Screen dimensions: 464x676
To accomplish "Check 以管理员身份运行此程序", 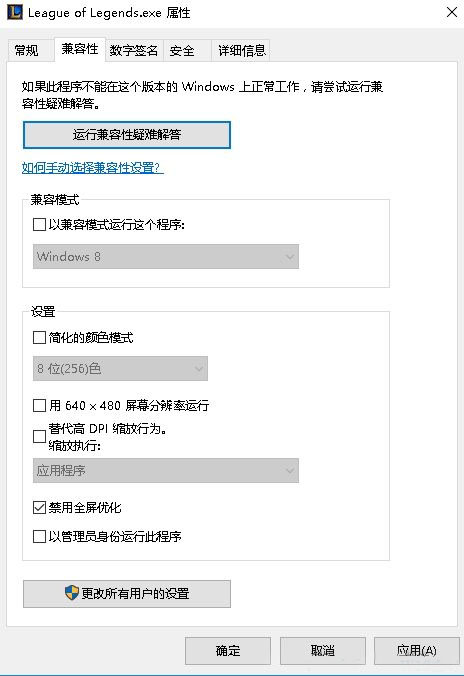I will point(39,537).
